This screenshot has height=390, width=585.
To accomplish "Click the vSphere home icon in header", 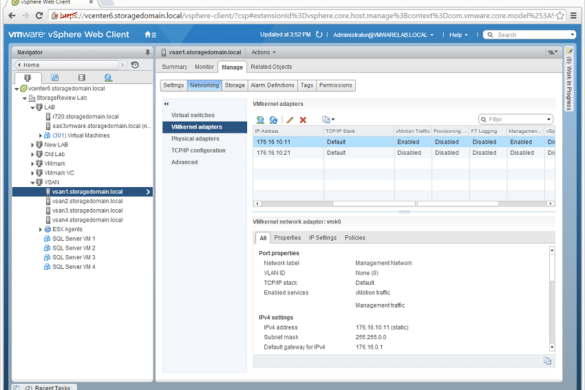I will (148, 35).
